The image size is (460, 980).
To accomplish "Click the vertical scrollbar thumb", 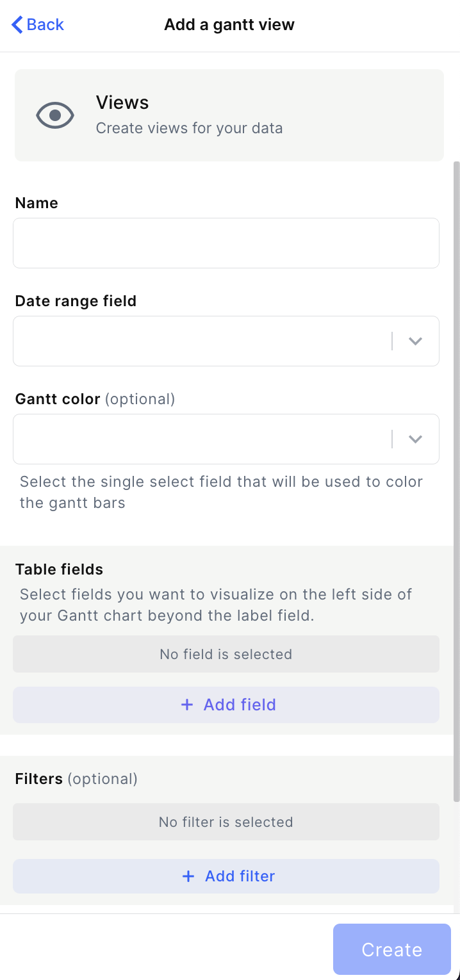I will (456, 480).
